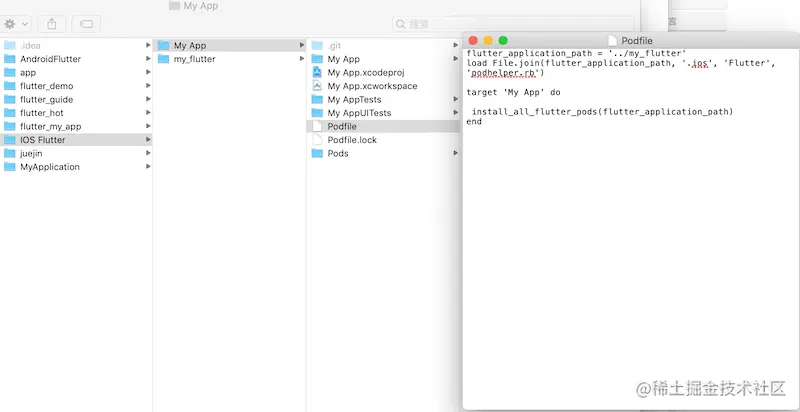The height and width of the screenshot is (412, 800).
Task: Click the flutter_hot folder icon
Action: 10,113
